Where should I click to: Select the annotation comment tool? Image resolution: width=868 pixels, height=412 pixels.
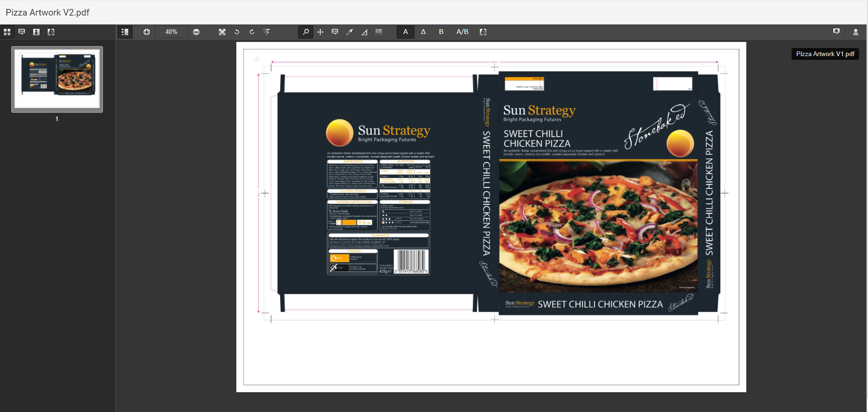point(335,32)
